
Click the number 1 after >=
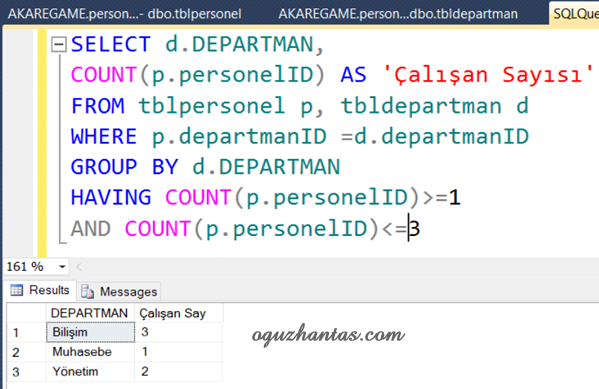click(x=455, y=198)
